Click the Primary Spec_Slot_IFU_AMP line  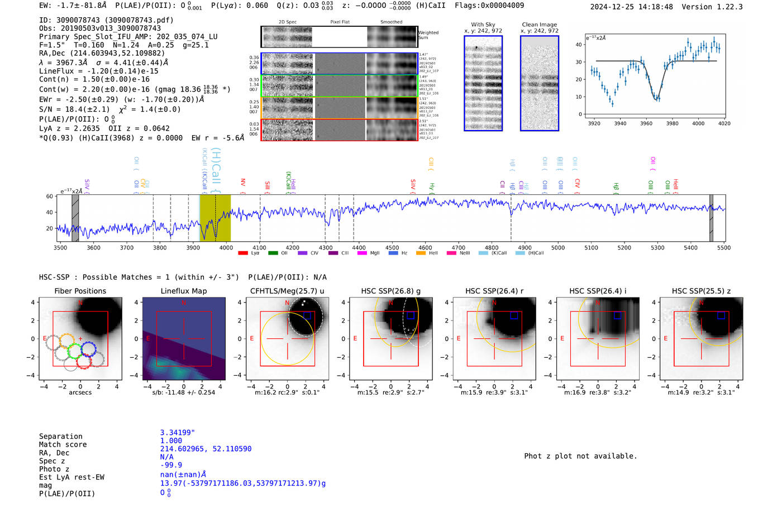click(x=128, y=37)
